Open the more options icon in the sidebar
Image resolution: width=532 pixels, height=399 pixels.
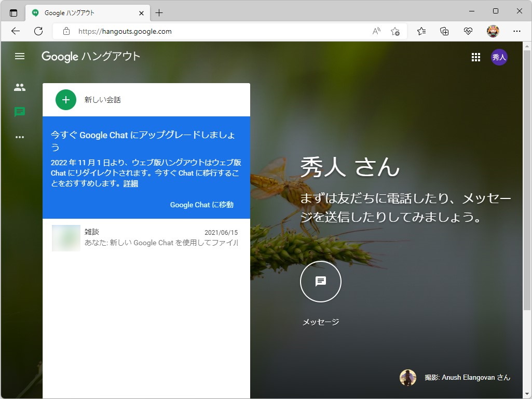pyautogui.click(x=20, y=137)
